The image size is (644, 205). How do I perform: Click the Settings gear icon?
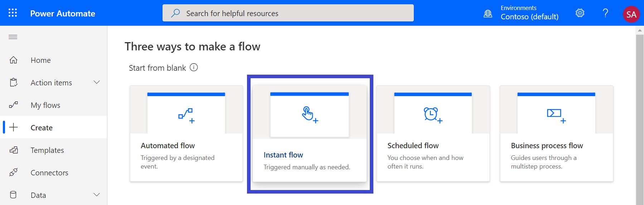coord(580,13)
